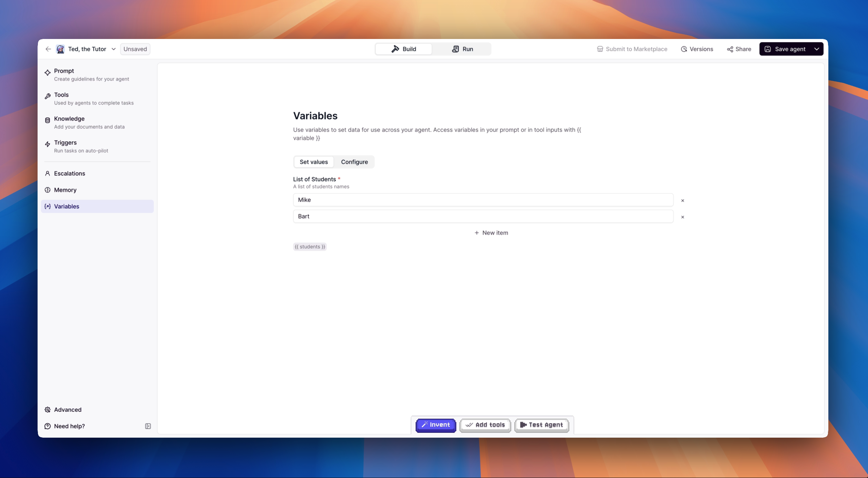Remove the Mike list item
This screenshot has height=478, width=868.
682,200
